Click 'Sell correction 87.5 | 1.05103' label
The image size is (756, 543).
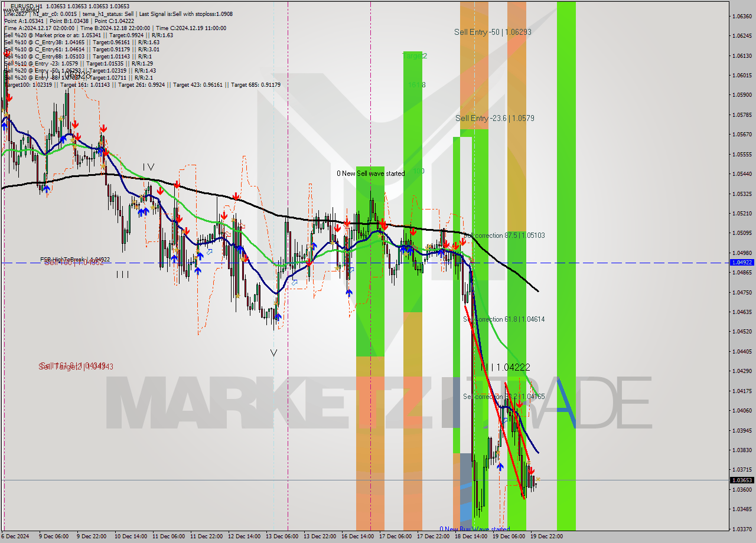(x=504, y=235)
